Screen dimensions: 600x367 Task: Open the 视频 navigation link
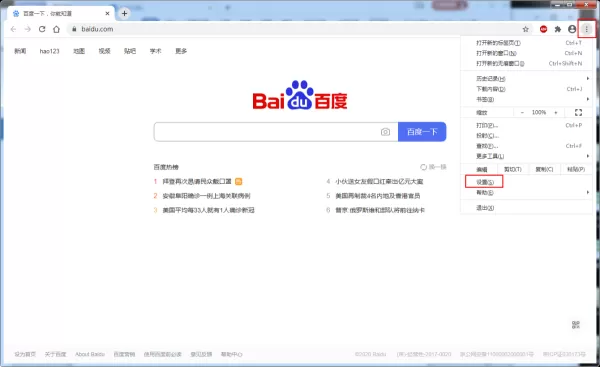point(104,51)
